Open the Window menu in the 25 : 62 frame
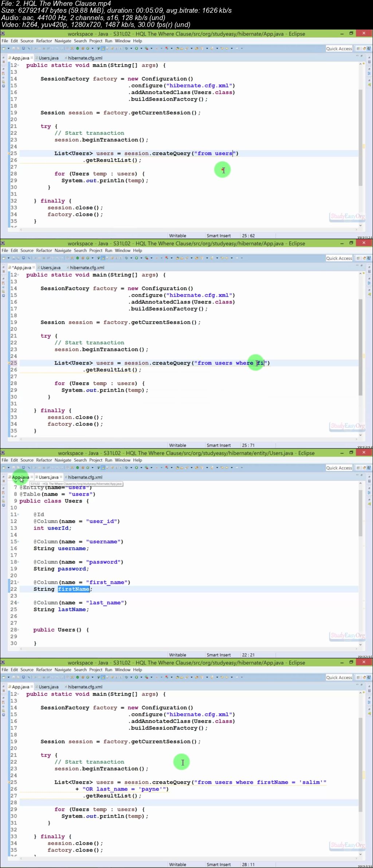The width and height of the screenshot is (373, 868). tap(123, 41)
